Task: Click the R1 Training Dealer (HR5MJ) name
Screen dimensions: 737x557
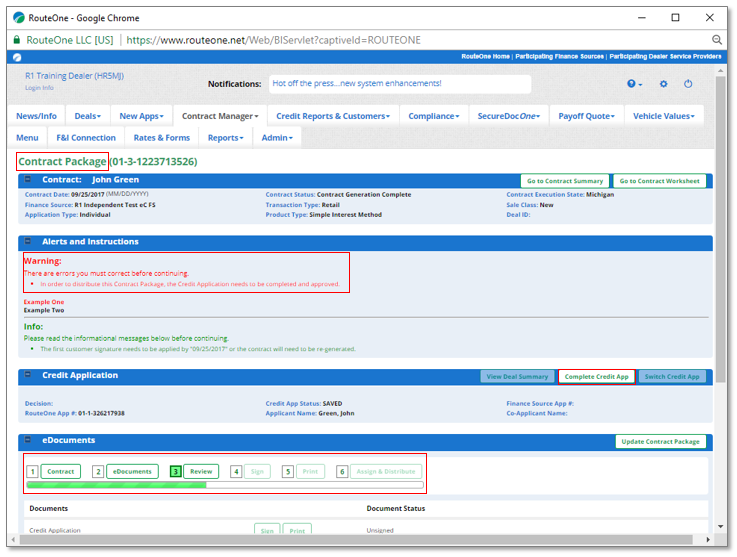Action: tap(74, 76)
